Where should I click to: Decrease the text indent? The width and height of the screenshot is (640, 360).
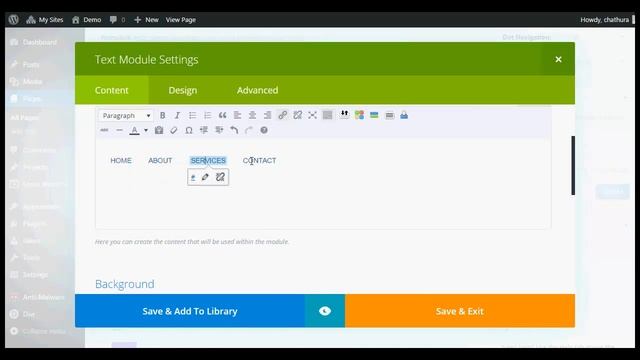pos(204,130)
